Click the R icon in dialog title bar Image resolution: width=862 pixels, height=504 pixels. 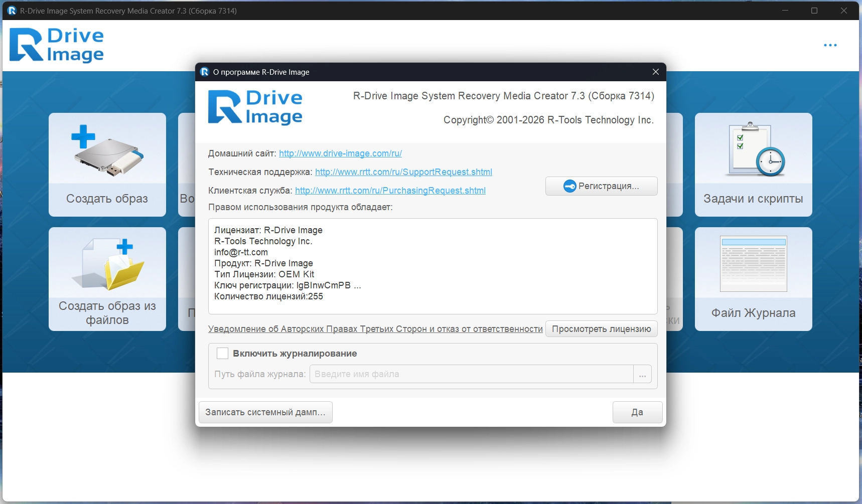point(205,72)
